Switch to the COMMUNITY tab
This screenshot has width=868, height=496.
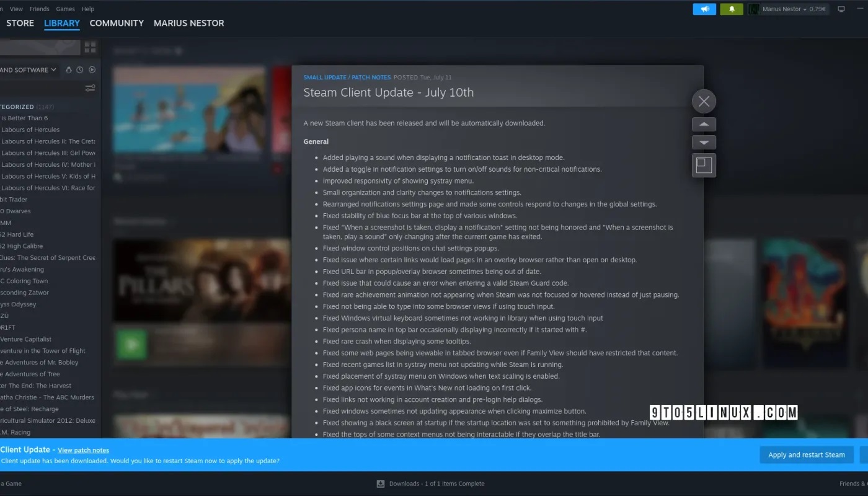coord(117,23)
